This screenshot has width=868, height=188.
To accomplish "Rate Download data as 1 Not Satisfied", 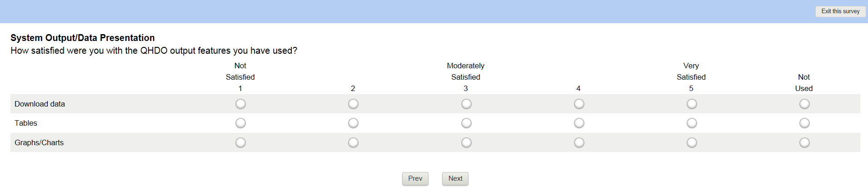I will [x=240, y=104].
